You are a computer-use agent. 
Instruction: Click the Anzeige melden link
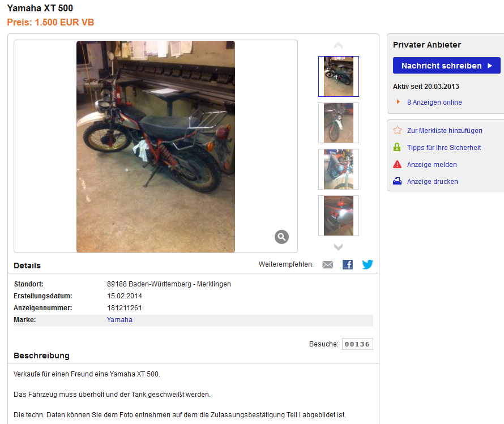pyautogui.click(x=432, y=165)
